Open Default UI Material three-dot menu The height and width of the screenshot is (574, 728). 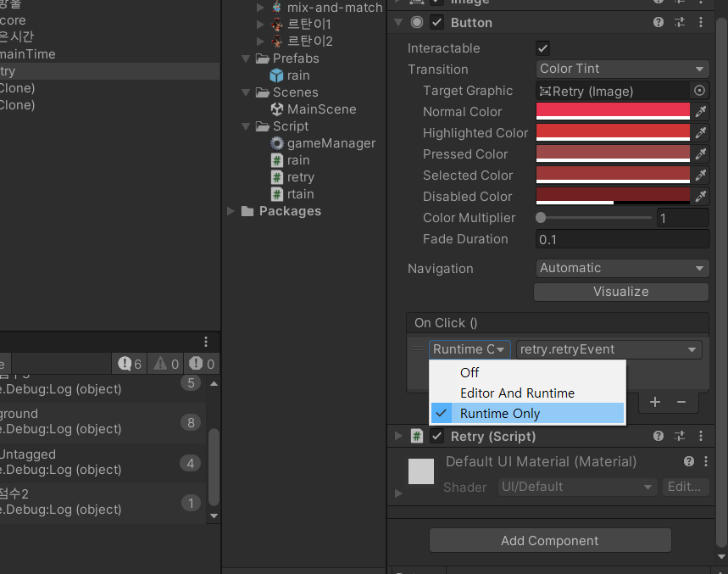click(706, 461)
